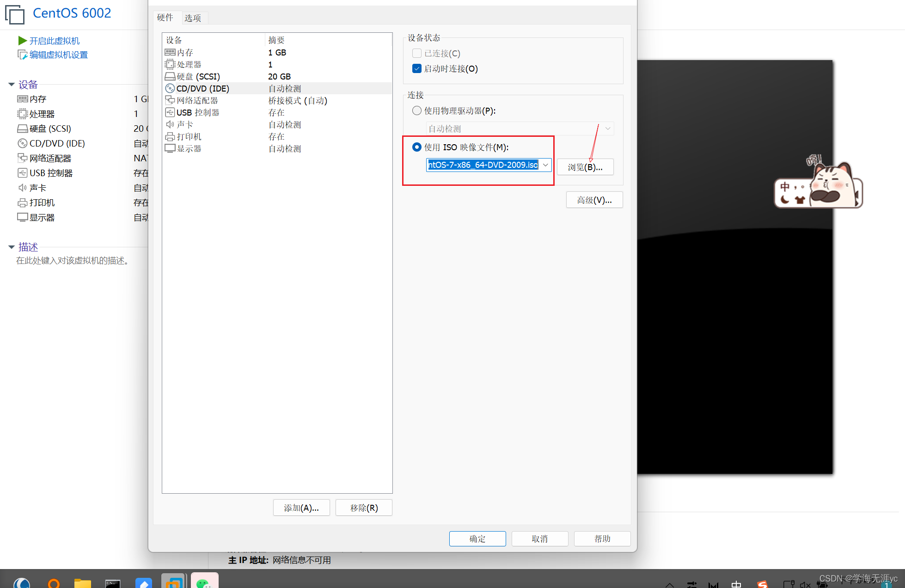Select the USB 控制器 icon in hardware list

(170, 112)
